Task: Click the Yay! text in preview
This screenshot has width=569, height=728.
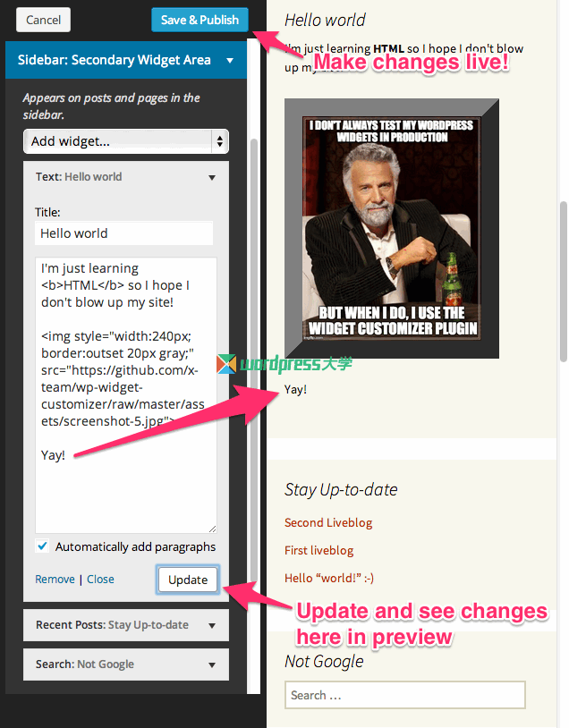Action: click(295, 390)
